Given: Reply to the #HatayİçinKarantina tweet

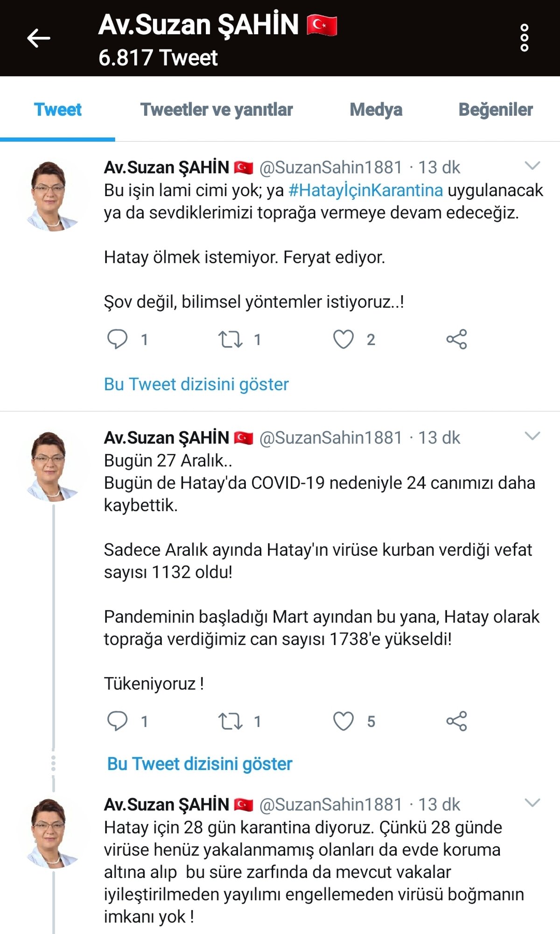Looking at the screenshot, I should coord(117,339).
